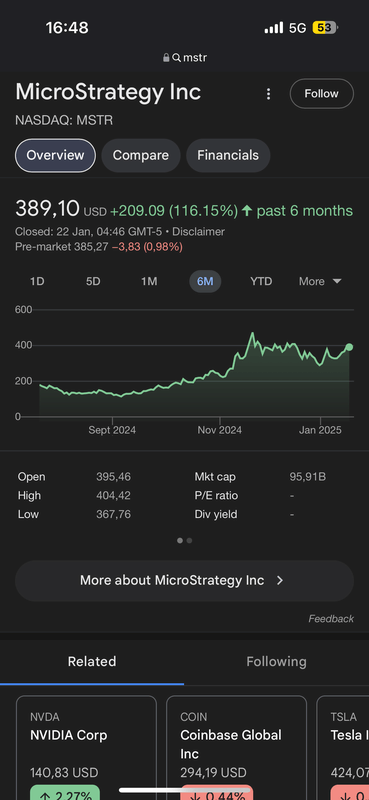The height and width of the screenshot is (800, 369).
Task: Open More about MicroStrategy Inc chevron
Action: pos(279,581)
